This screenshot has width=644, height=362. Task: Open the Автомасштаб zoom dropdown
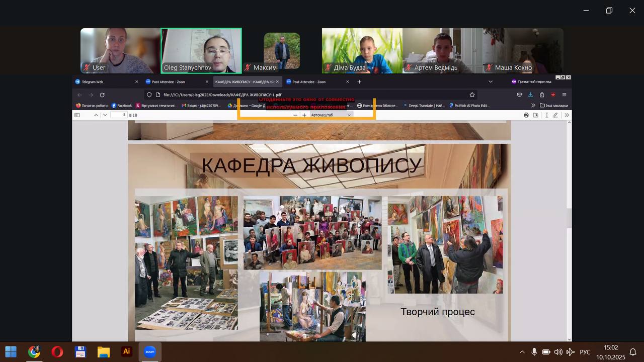point(331,115)
